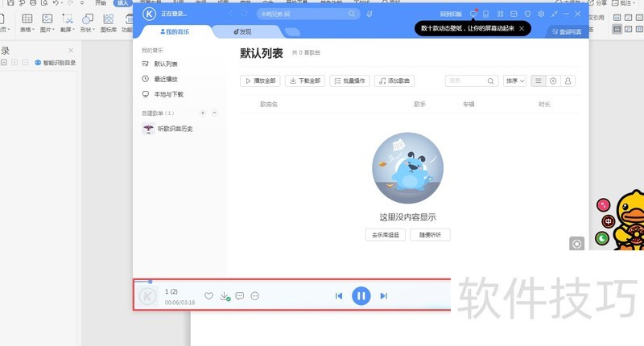The width and height of the screenshot is (644, 346).
Task: Click the 正在登录 login status text
Action: click(174, 14)
